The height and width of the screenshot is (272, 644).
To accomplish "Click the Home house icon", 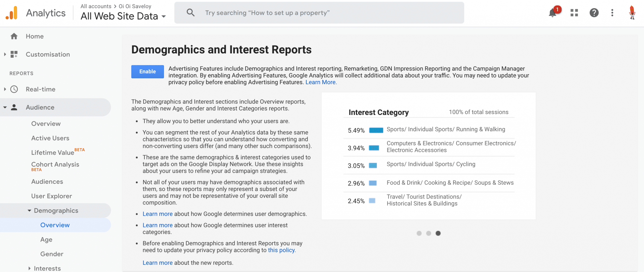I will pyautogui.click(x=14, y=36).
